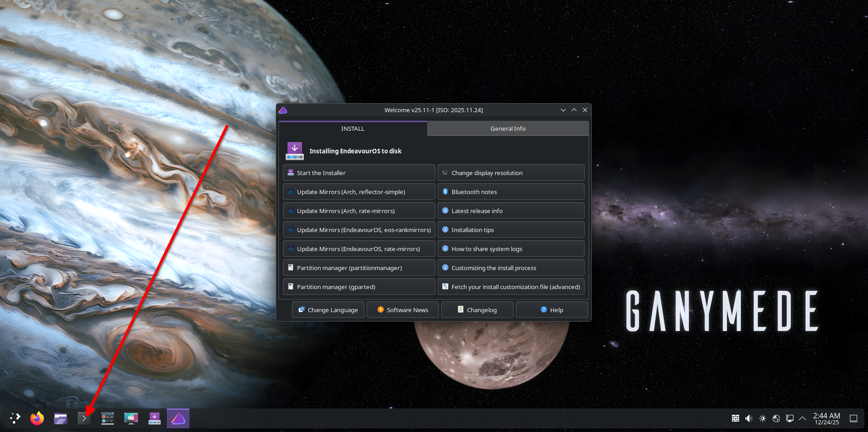Viewport: 868px width, 432px height.
Task: Open Installation tips
Action: [x=510, y=229]
